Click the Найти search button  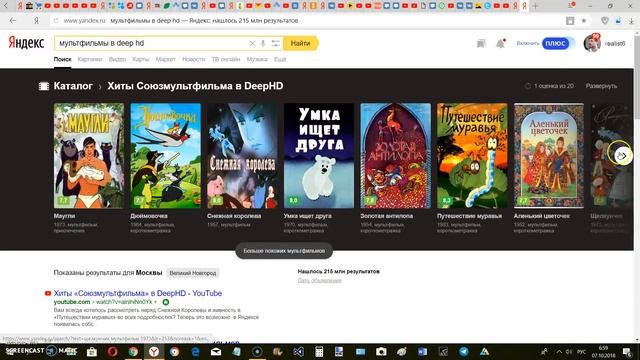pos(301,43)
